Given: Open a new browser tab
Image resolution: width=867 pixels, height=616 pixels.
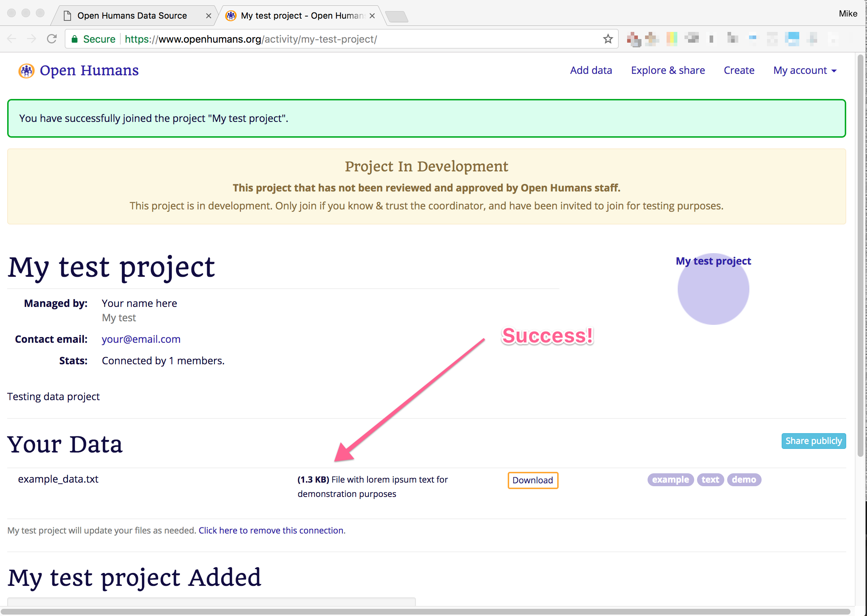Looking at the screenshot, I should [396, 16].
